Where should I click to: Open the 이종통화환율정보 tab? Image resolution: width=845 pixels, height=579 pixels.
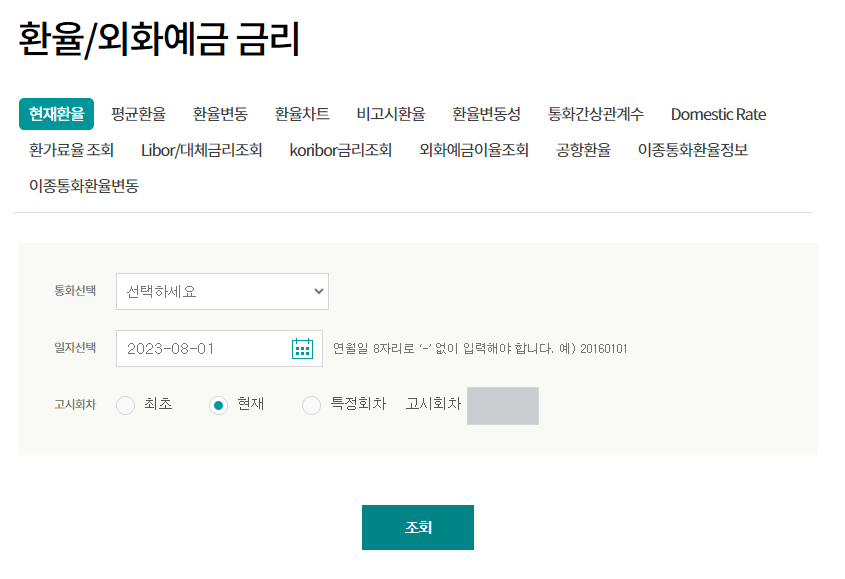pos(693,150)
